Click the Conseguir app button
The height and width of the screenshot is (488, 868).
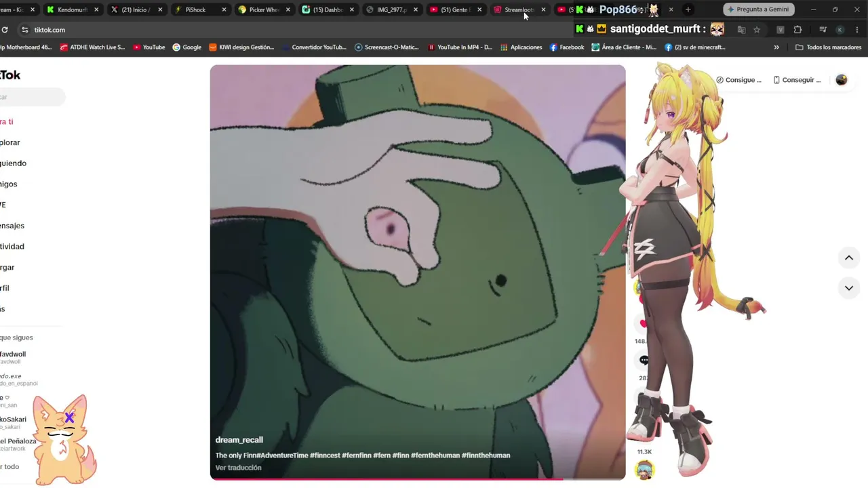tap(797, 80)
